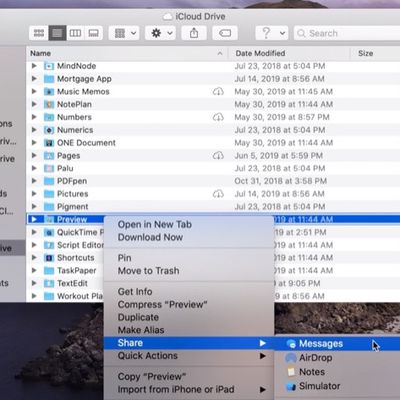
Task: Download Numbers folder via cloud icon
Action: [x=218, y=117]
